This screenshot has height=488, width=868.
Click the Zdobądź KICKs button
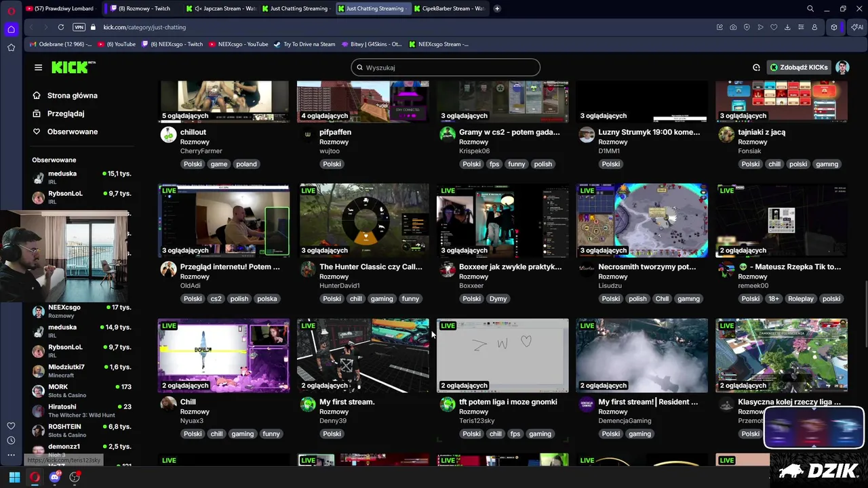(799, 67)
